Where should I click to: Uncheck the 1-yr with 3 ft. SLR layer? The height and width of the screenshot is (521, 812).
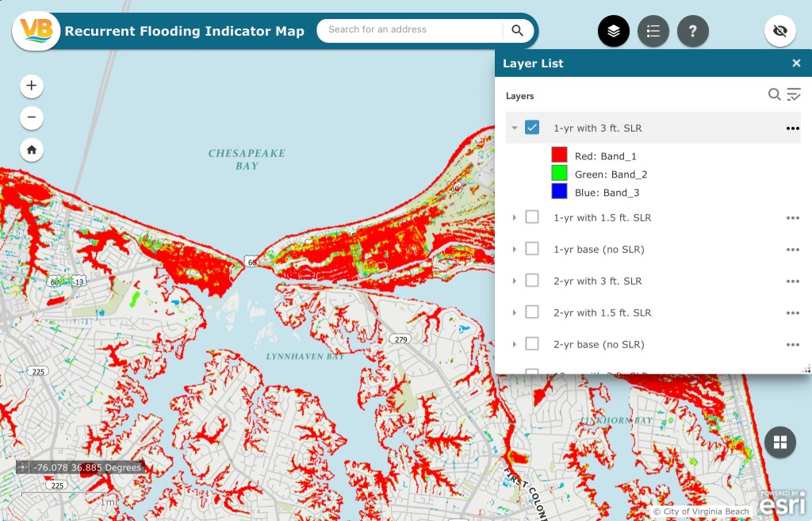point(532,128)
